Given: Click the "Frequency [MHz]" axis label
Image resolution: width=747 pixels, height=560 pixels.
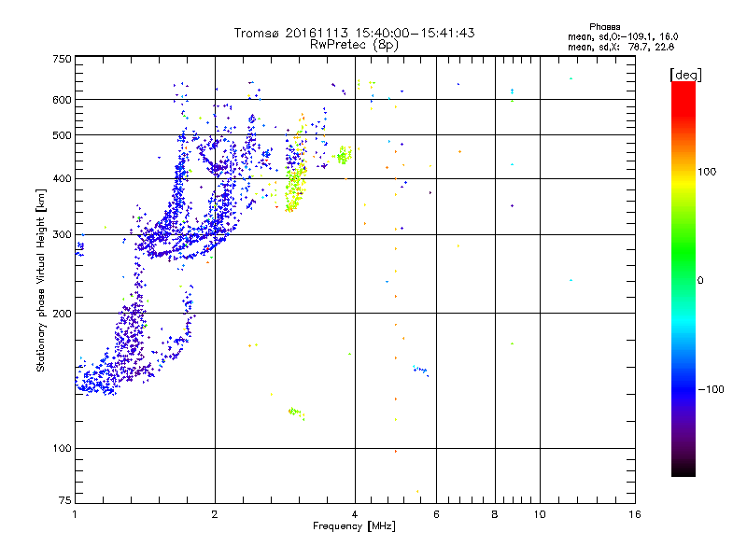Looking at the screenshot, I should coord(354,526).
